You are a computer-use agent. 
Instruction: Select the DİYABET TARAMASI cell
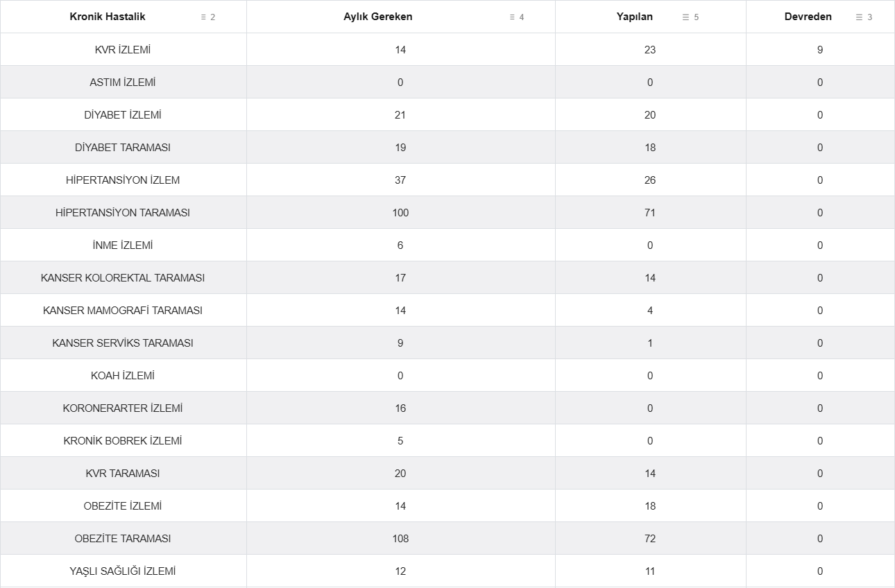[123, 148]
